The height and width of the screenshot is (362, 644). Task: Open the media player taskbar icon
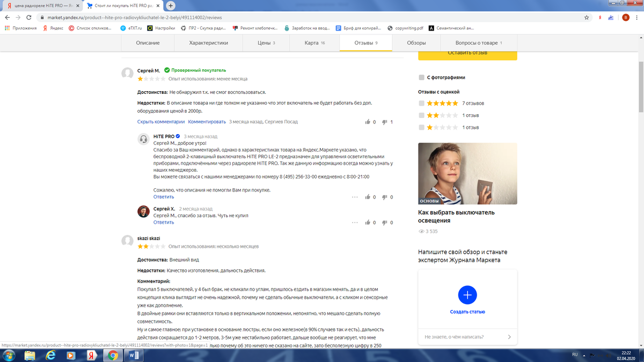pyautogui.click(x=72, y=355)
